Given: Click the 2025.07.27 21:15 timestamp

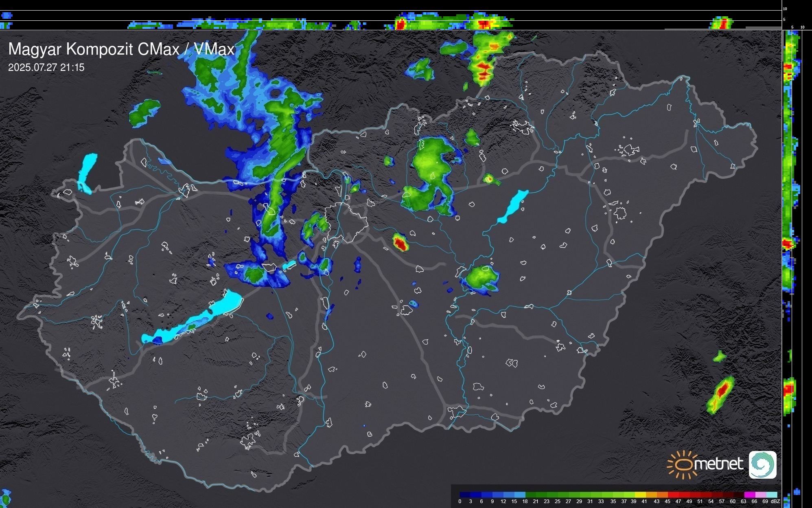Looking at the screenshot, I should pyautogui.click(x=46, y=67).
